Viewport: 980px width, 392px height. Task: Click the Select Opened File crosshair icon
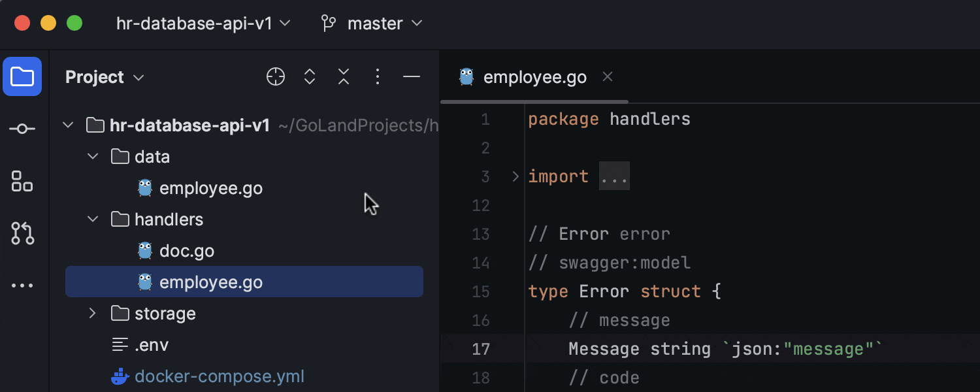pyautogui.click(x=275, y=76)
